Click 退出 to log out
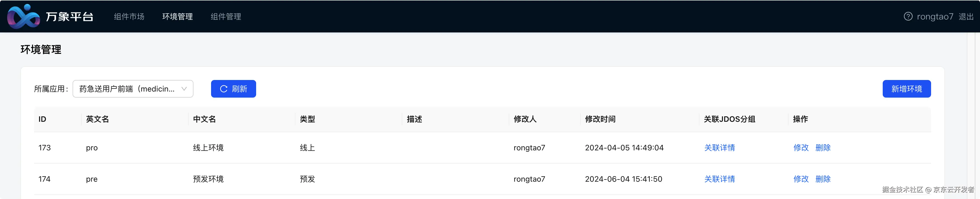 (x=965, y=16)
